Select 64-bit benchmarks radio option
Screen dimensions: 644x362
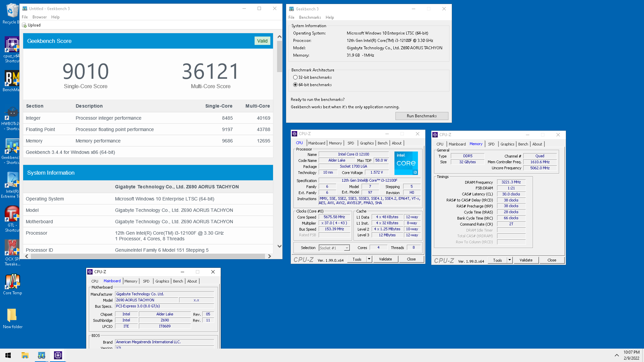coord(295,85)
